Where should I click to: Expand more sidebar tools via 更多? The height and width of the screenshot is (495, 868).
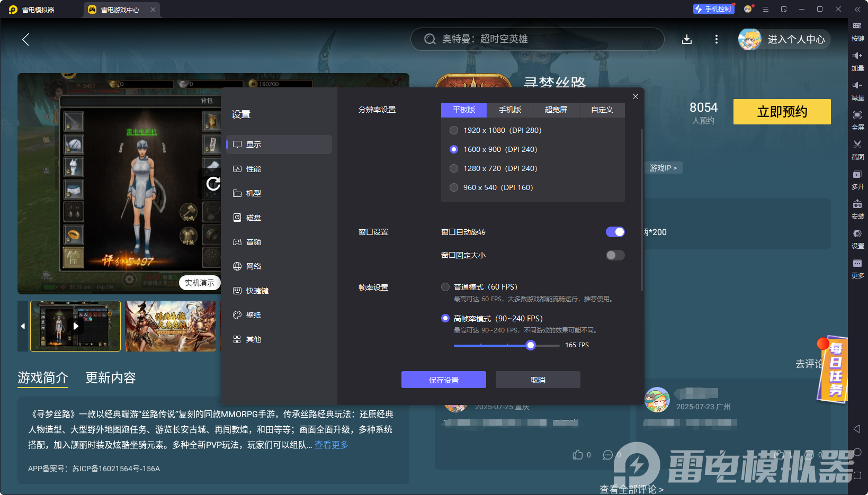(857, 264)
